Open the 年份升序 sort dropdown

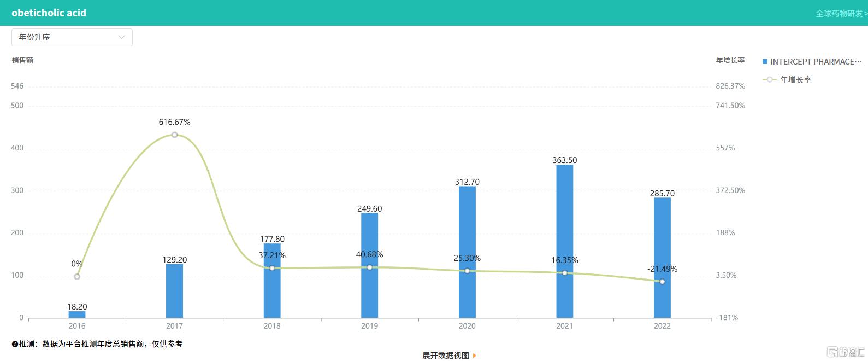[x=72, y=37]
